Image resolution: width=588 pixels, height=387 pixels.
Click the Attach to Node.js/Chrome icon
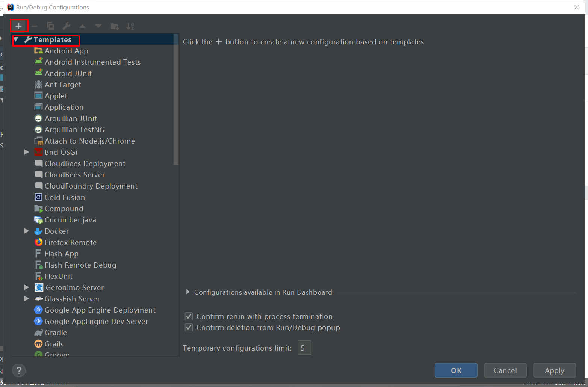(38, 141)
